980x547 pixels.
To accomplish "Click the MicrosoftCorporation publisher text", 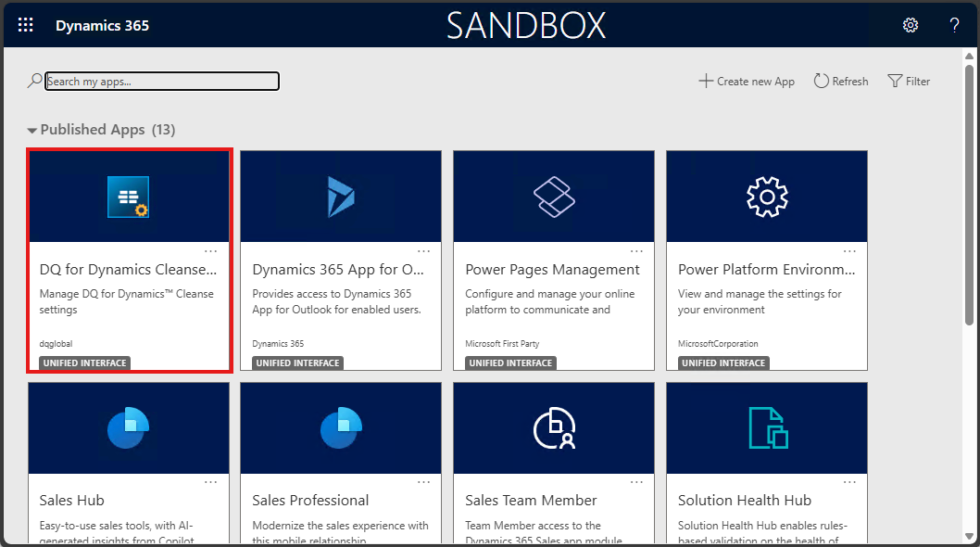I will click(x=718, y=344).
